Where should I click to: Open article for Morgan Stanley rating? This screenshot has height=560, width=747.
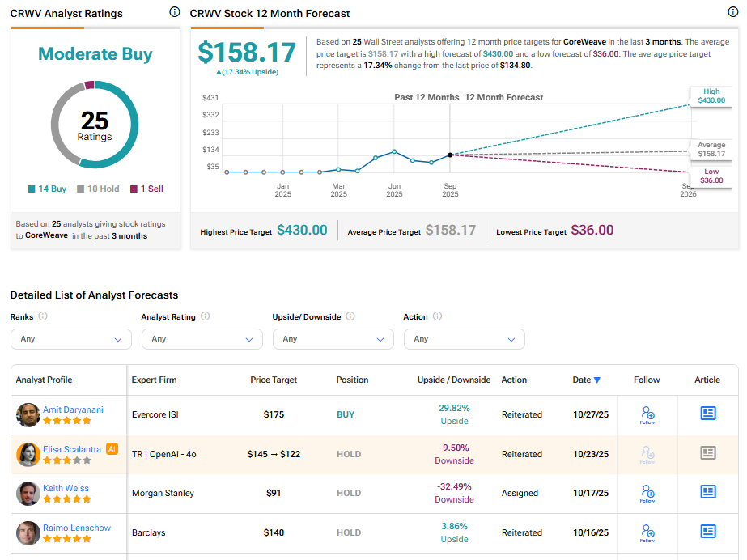click(x=708, y=492)
